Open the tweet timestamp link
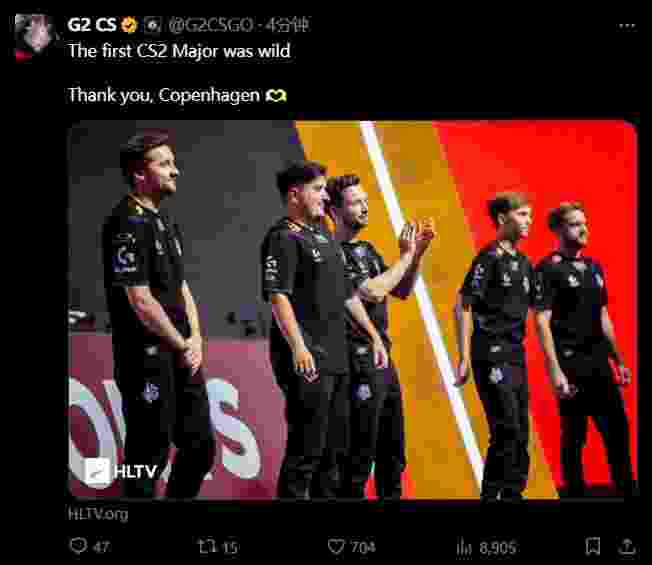 [x=287, y=25]
